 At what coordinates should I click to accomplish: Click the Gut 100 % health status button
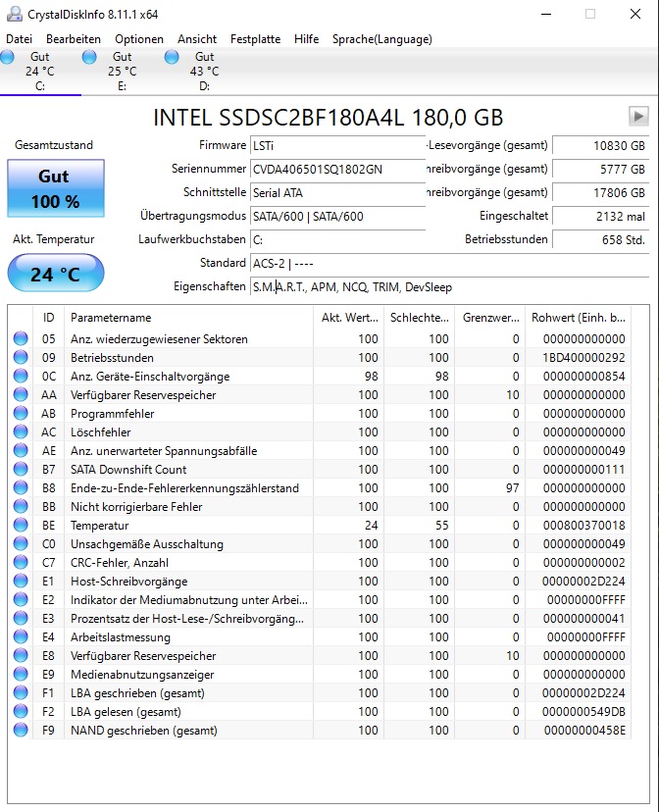55,188
